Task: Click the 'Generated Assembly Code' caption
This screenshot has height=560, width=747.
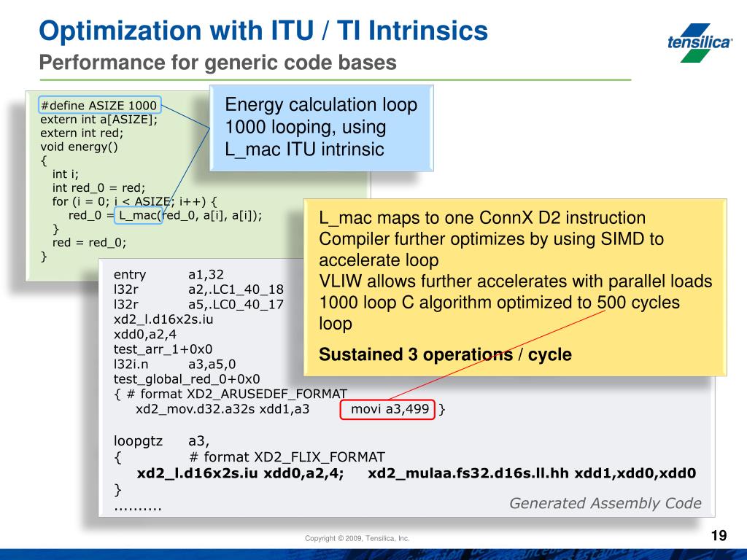Action: [x=605, y=503]
